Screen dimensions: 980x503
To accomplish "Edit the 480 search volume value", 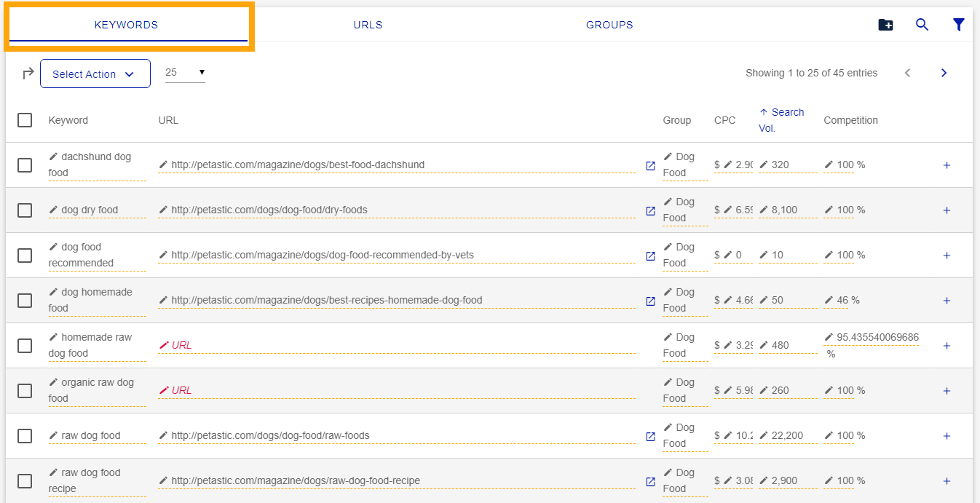I will click(x=788, y=346).
